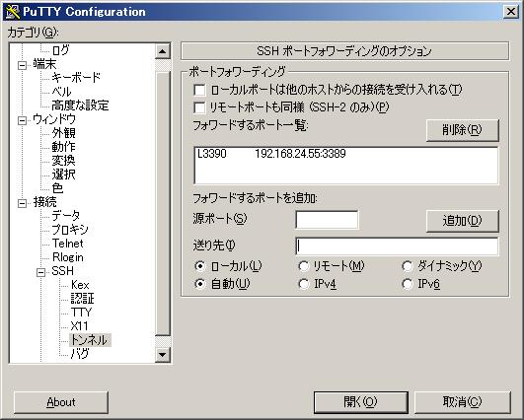The image size is (524, 420).
Task: Open the Rlogin category
Action: click(68, 257)
